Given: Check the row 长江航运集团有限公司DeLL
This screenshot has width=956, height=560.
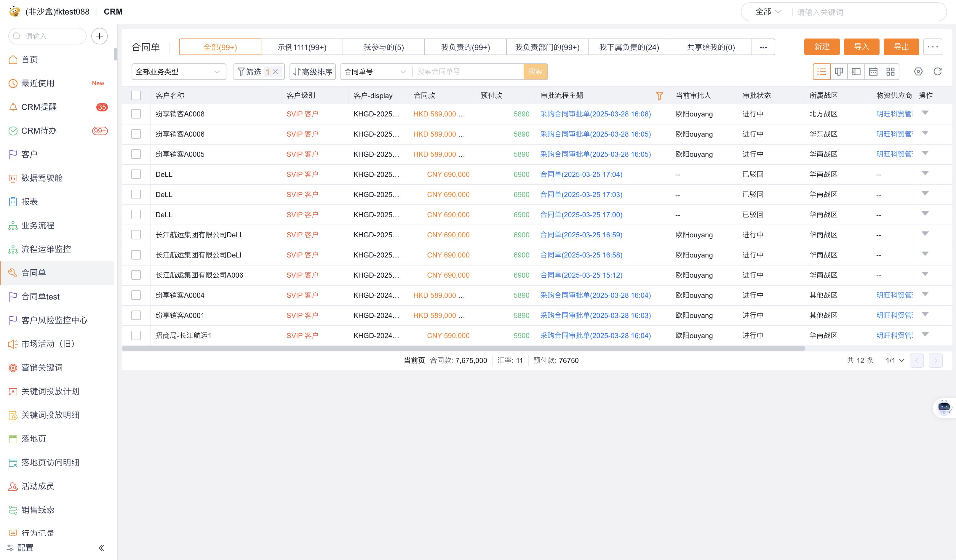Looking at the screenshot, I should coord(136,235).
